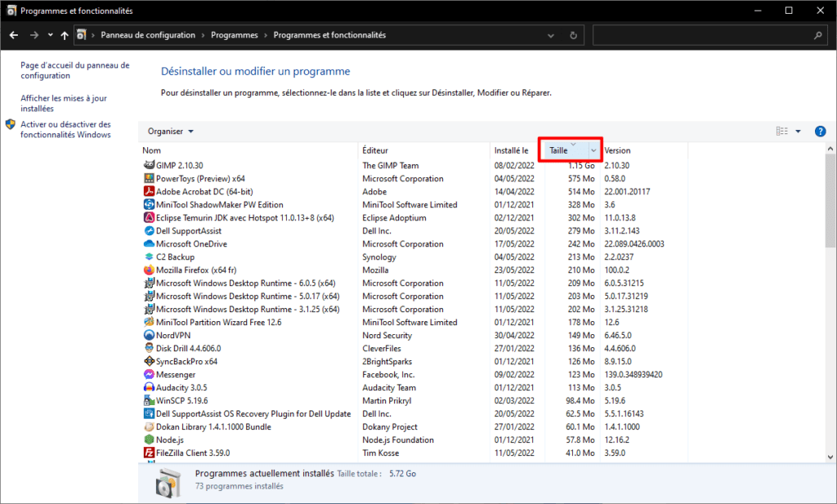Click the search box in the window
This screenshot has width=837, height=504.
(x=709, y=35)
